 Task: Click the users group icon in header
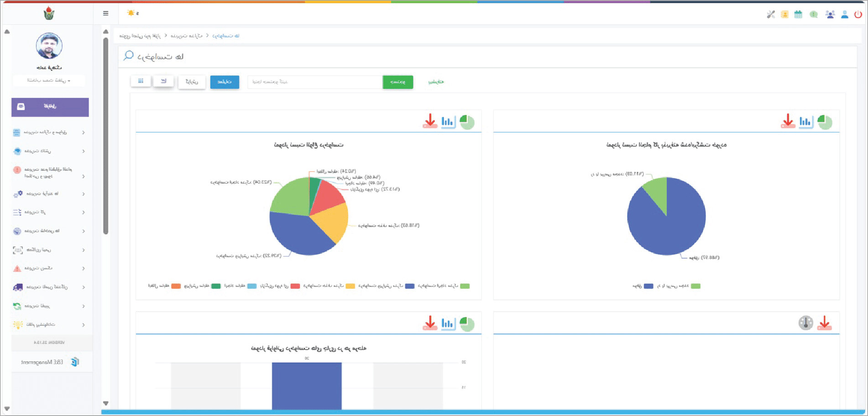830,15
